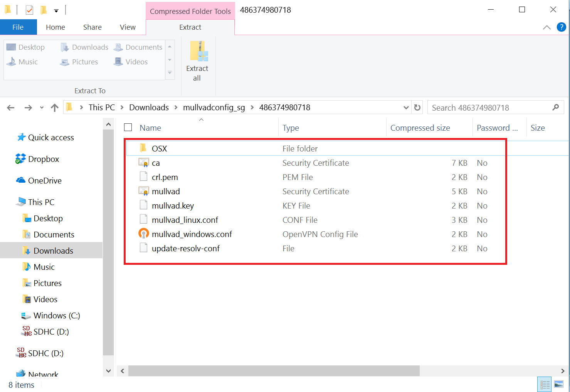Screen dimensions: 570x392
Task: Expand the address bar history dropdown
Action: (406, 108)
